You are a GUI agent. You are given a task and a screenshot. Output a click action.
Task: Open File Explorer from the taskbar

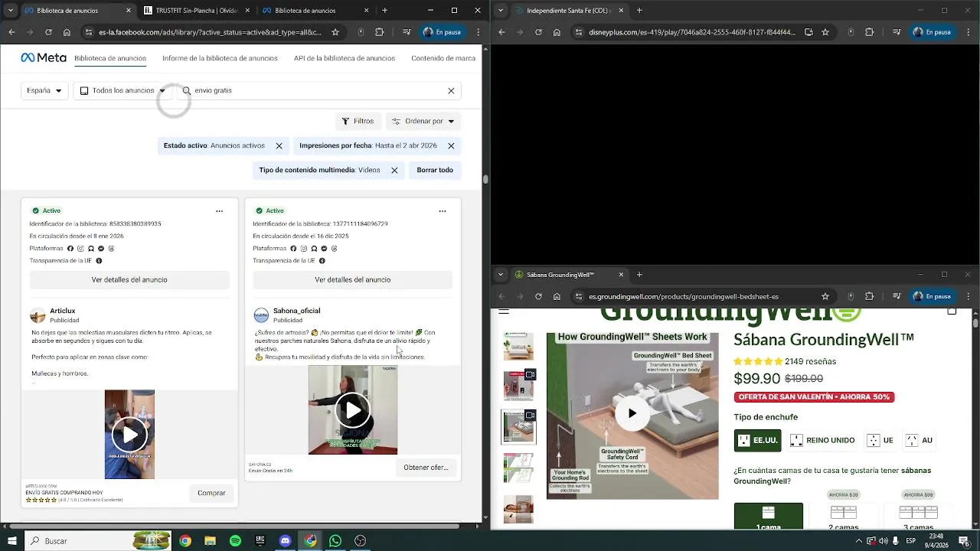(x=210, y=541)
